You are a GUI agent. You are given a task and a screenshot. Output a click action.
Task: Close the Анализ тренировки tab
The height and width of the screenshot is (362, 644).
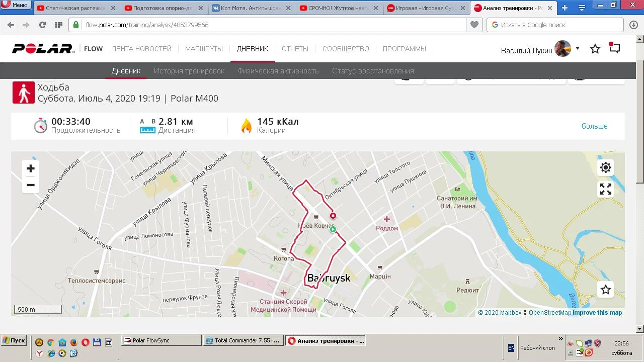[x=550, y=8]
